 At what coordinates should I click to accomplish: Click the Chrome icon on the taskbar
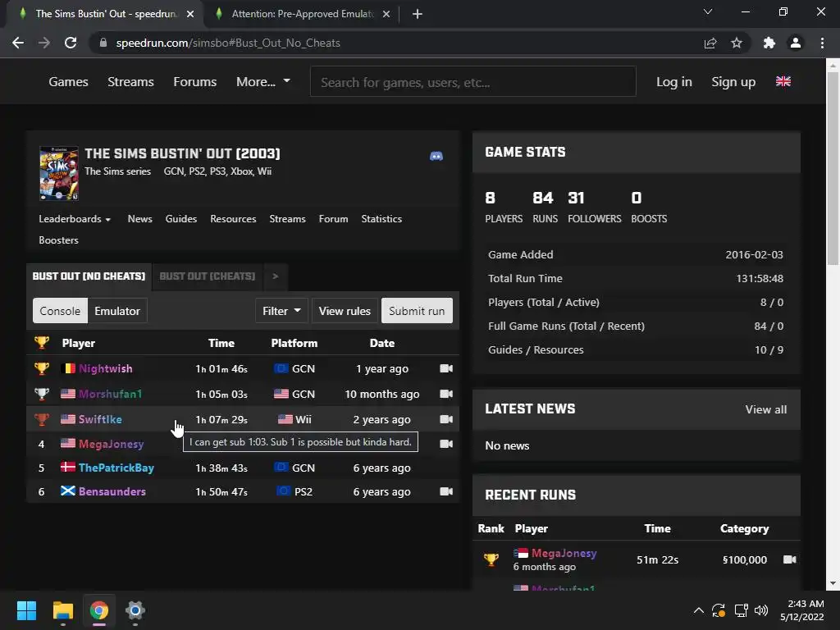99,610
